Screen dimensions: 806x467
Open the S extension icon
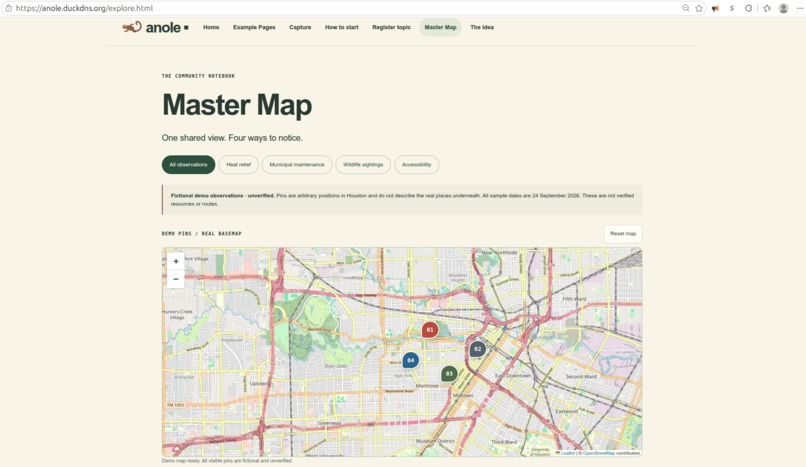tap(731, 8)
